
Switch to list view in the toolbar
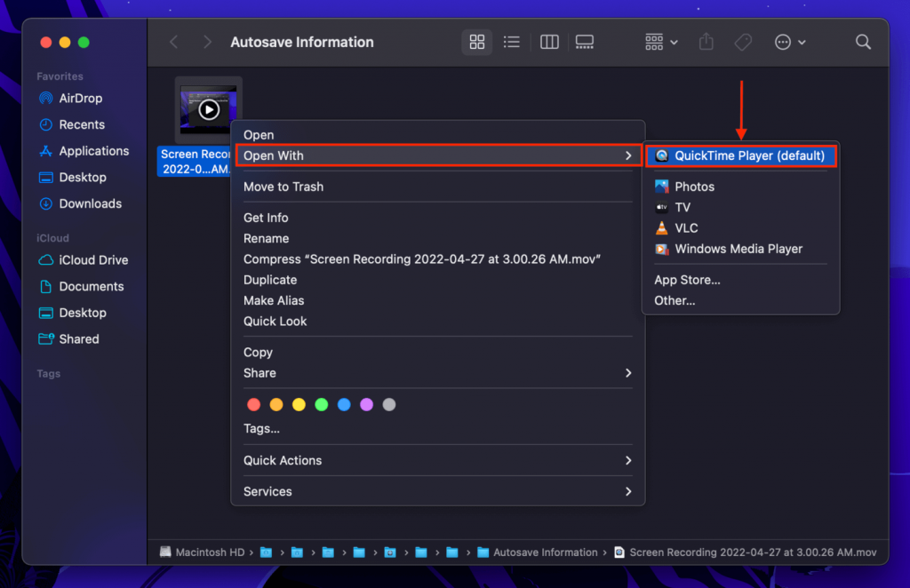tap(512, 42)
